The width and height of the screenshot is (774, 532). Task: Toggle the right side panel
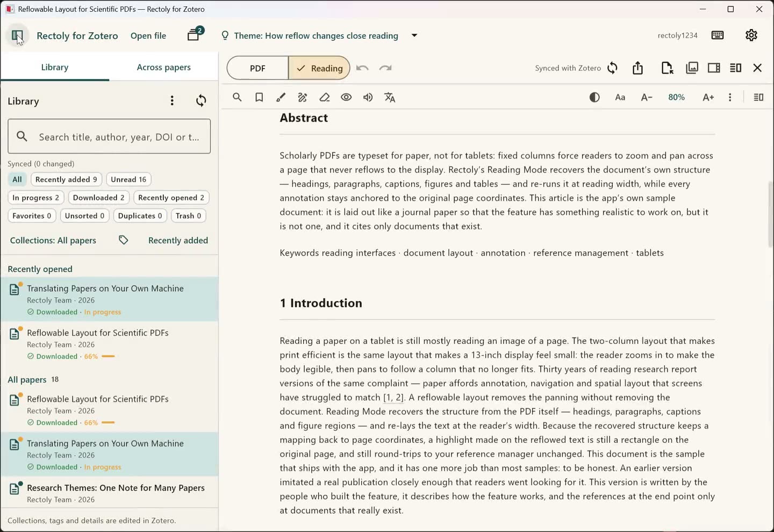pyautogui.click(x=714, y=68)
